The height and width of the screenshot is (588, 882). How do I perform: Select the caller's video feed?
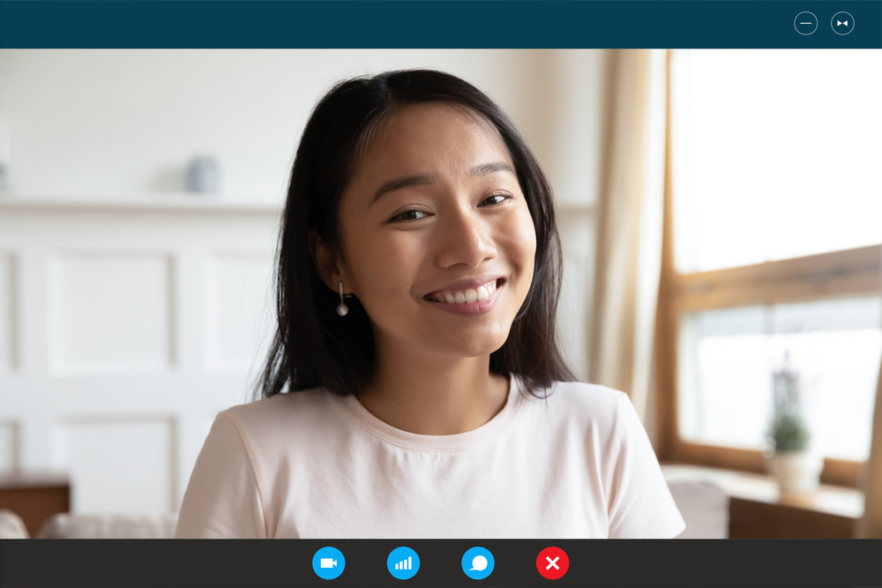pos(441,294)
